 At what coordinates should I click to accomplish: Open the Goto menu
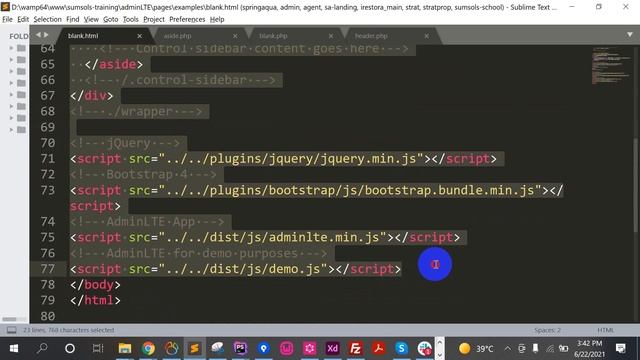[x=111, y=19]
